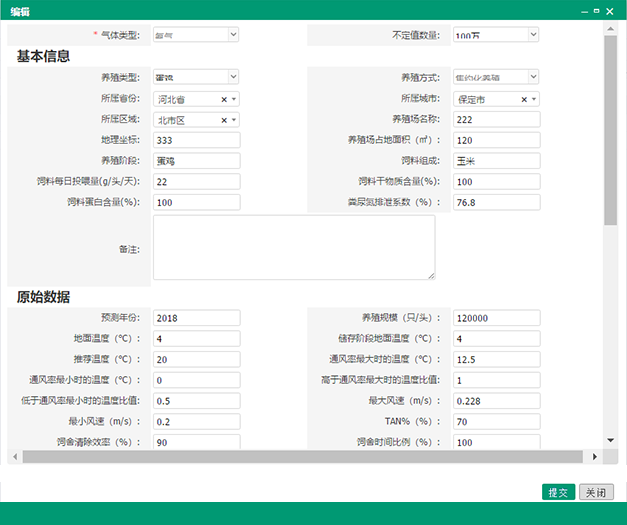Screen dimensions: 627x525
Task: Click into the 备注 text area
Action: click(294, 247)
